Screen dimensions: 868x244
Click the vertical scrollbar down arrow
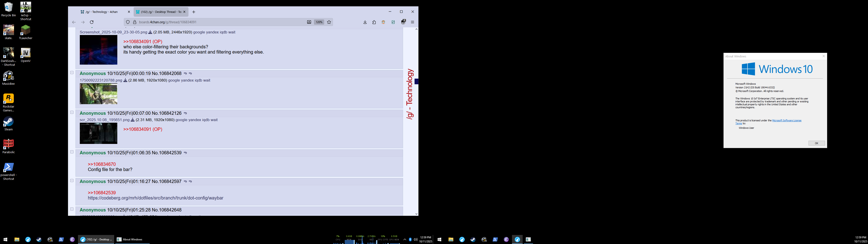416,214
